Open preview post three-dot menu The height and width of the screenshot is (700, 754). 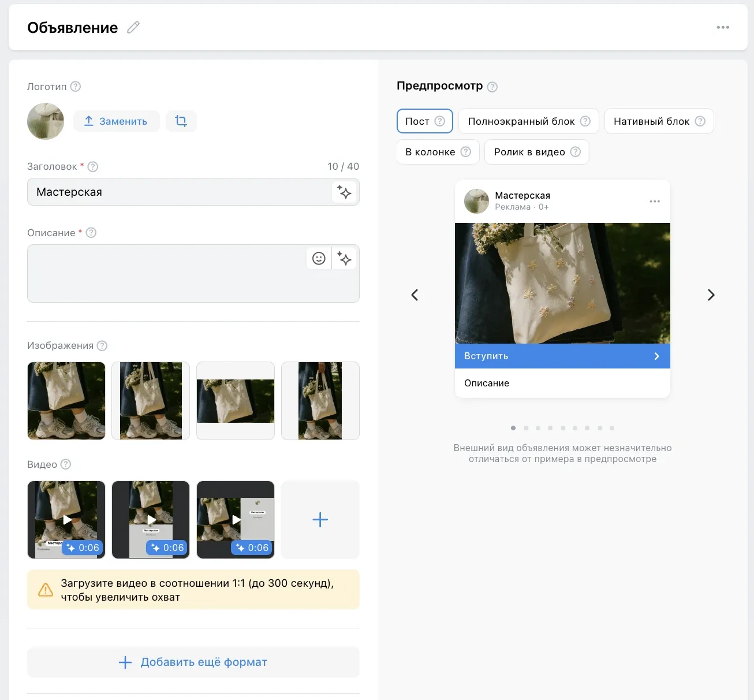click(x=655, y=202)
